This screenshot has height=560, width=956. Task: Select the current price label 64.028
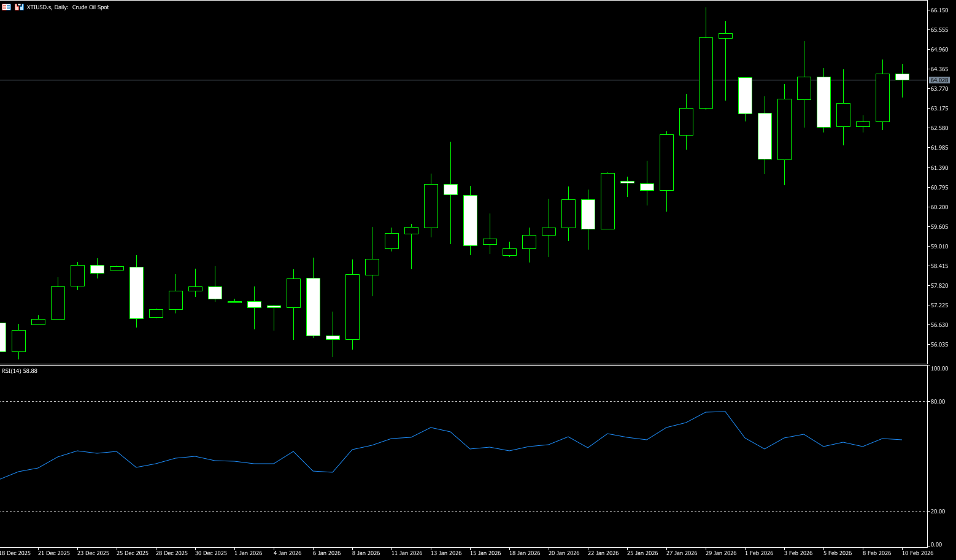coord(939,80)
